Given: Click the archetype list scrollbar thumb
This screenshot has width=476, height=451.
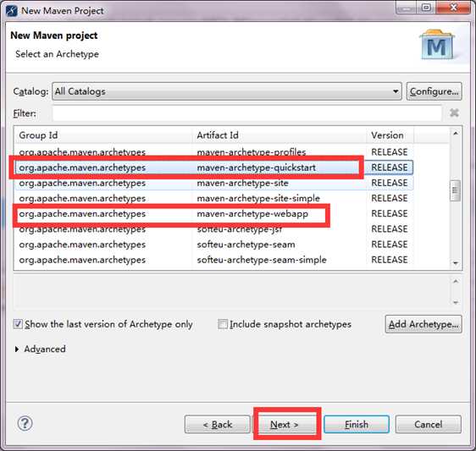Looking at the screenshot, I should click(x=455, y=190).
